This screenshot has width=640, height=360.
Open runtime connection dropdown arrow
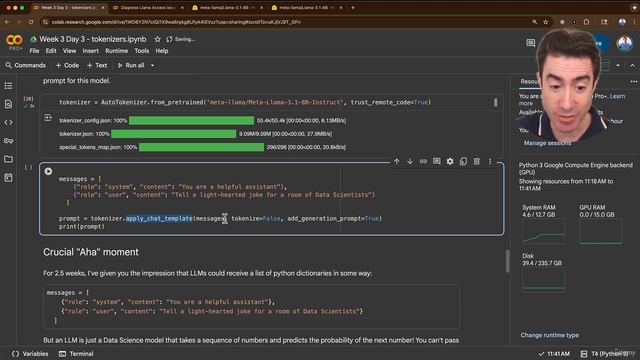618,65
